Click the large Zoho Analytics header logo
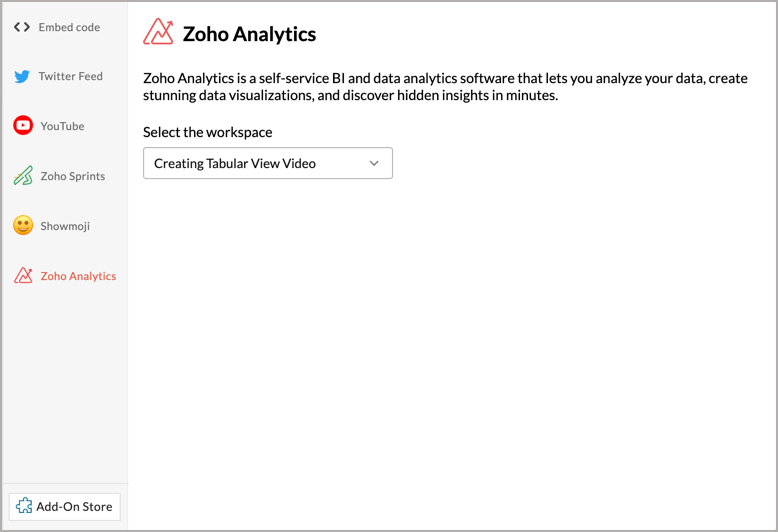 [x=158, y=32]
